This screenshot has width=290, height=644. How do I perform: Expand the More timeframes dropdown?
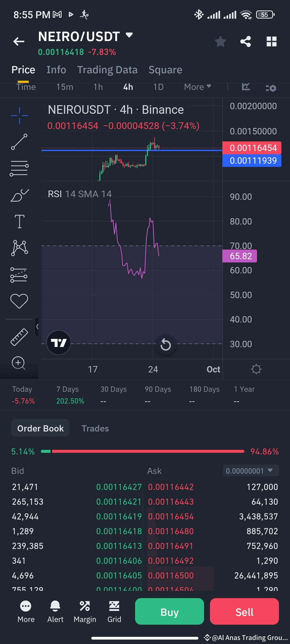point(198,87)
